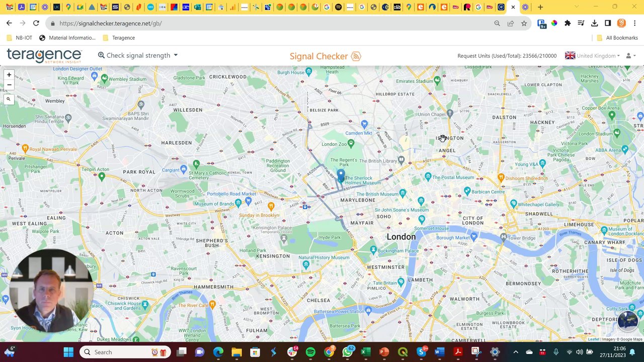The height and width of the screenshot is (362, 644).
Task: Open Windows Start menu
Action: (x=68, y=352)
